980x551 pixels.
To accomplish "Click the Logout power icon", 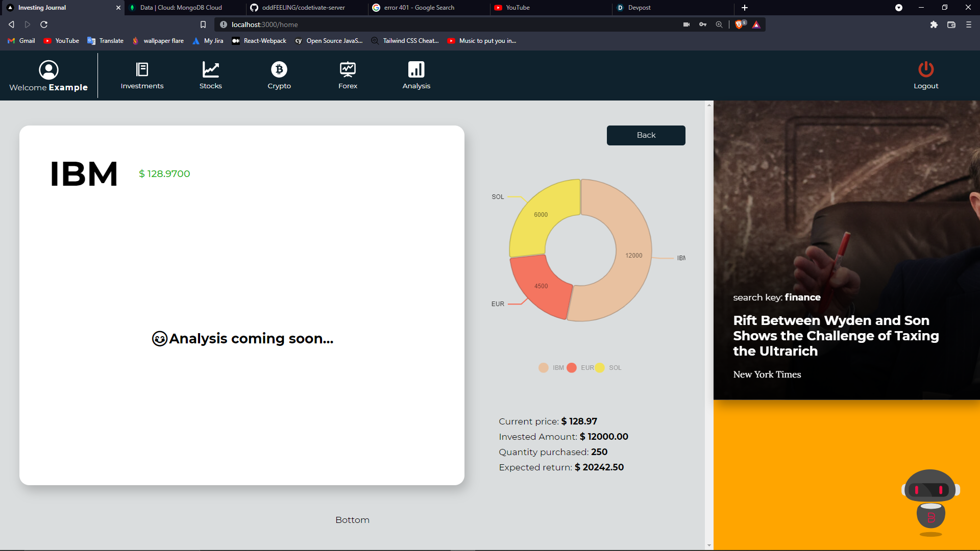I will [x=926, y=69].
